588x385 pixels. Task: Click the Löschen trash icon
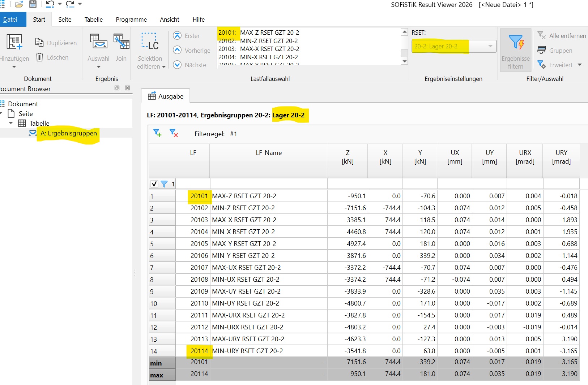pyautogui.click(x=39, y=57)
